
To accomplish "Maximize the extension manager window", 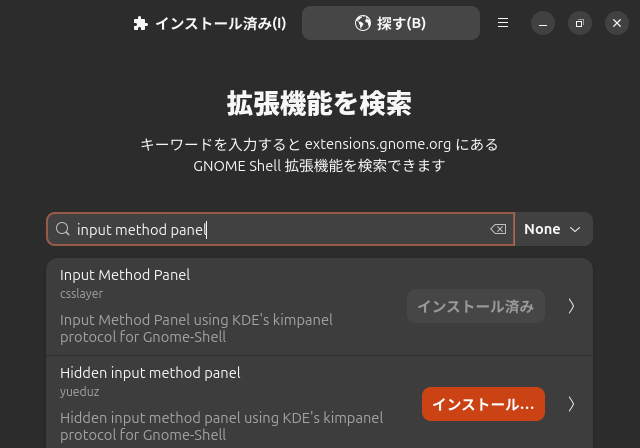I will click(580, 23).
